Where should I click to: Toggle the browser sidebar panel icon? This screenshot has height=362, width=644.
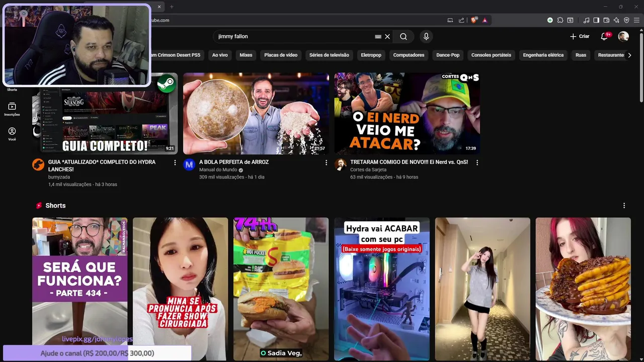[x=596, y=20]
